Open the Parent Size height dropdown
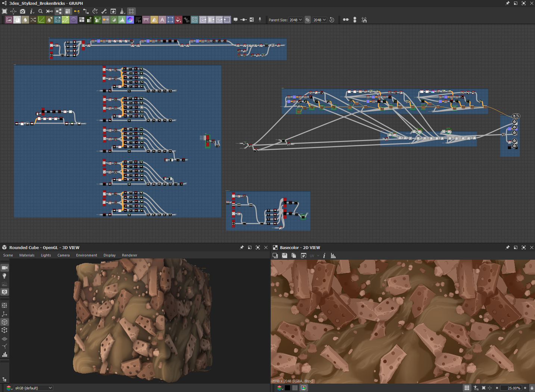The image size is (535, 392). pos(320,20)
